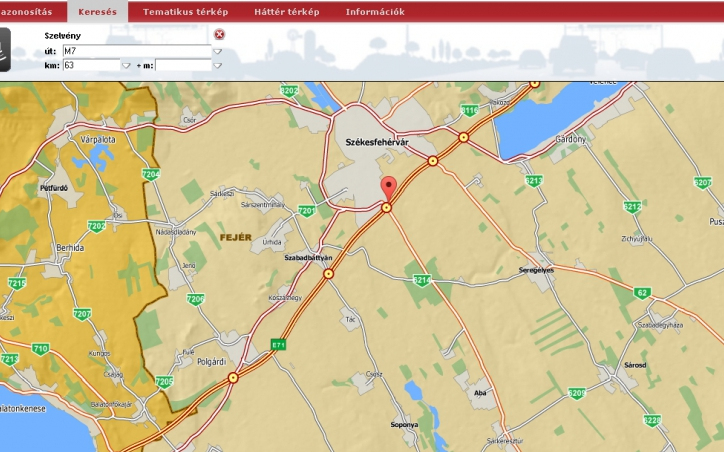The image size is (724, 452).
Task: Select the Keresés tab
Action: point(97,12)
